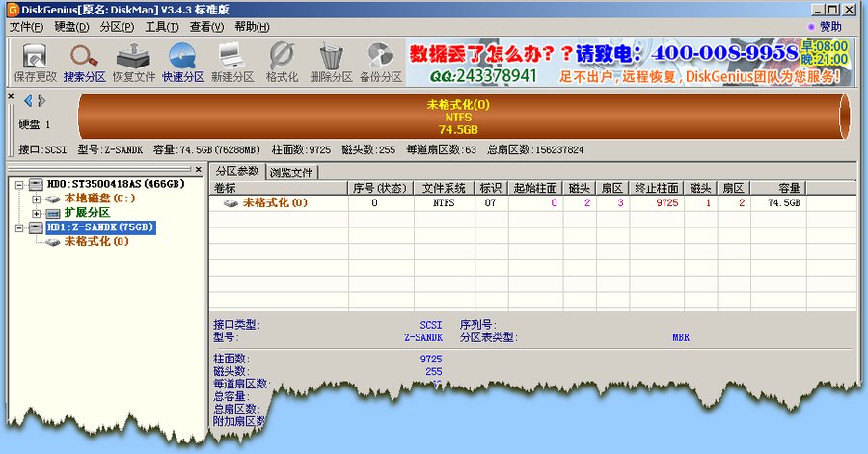Collapse the HD0:ST3500418AS tree node
This screenshot has width=868, height=454.
click(19, 185)
